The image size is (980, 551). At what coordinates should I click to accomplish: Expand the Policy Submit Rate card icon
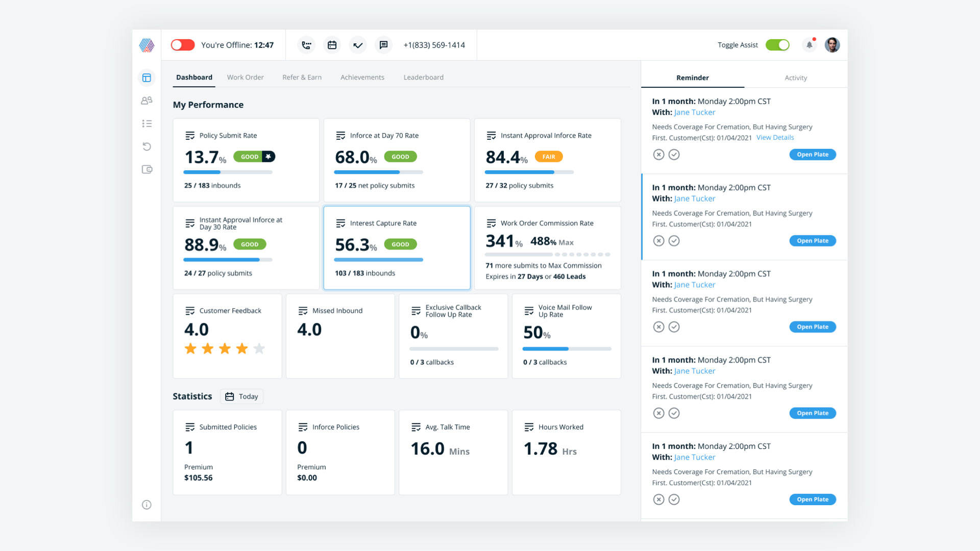[190, 136]
